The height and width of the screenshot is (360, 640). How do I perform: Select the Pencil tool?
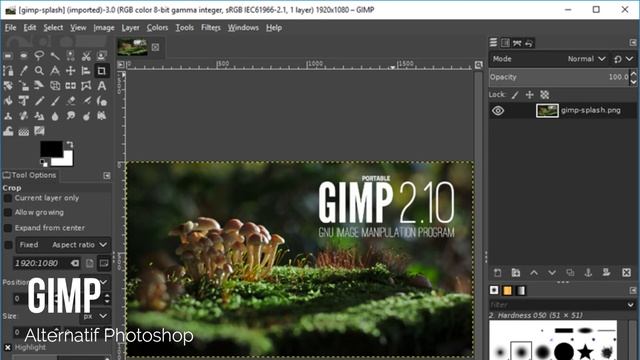[39, 101]
